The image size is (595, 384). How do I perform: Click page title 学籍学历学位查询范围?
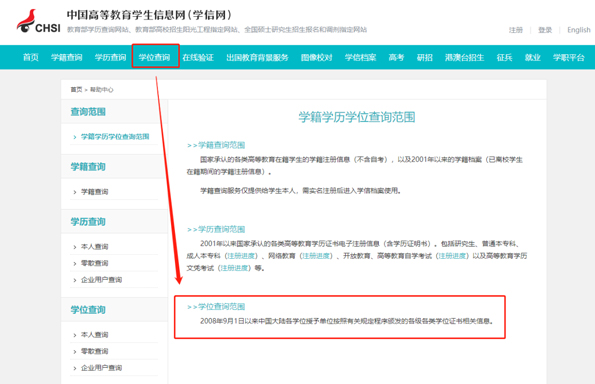(357, 117)
